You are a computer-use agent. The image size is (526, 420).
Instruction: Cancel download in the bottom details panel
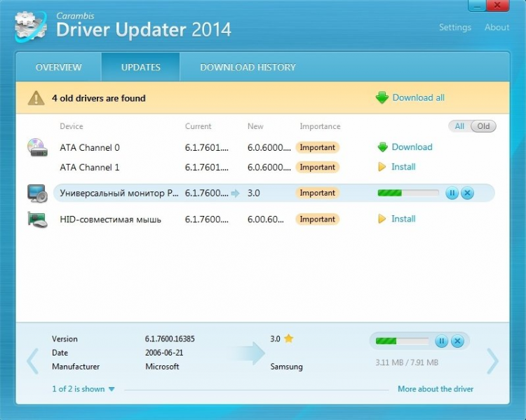457,341
